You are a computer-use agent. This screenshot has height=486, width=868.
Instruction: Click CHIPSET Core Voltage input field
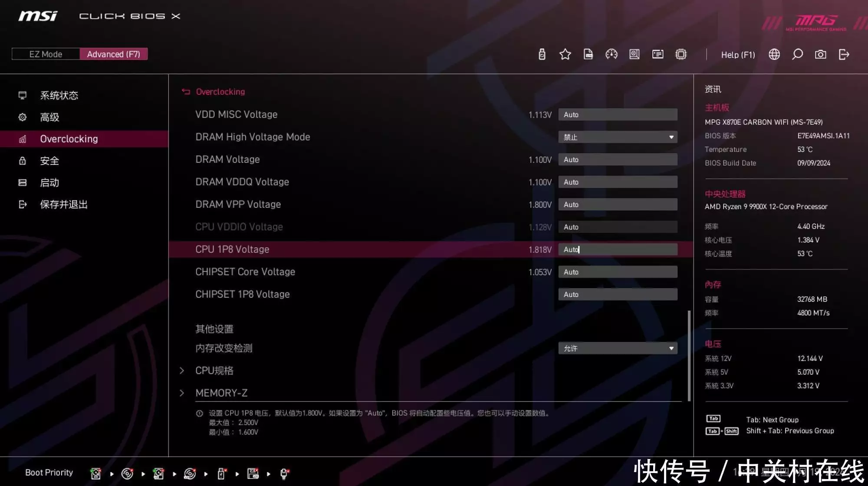coord(618,272)
